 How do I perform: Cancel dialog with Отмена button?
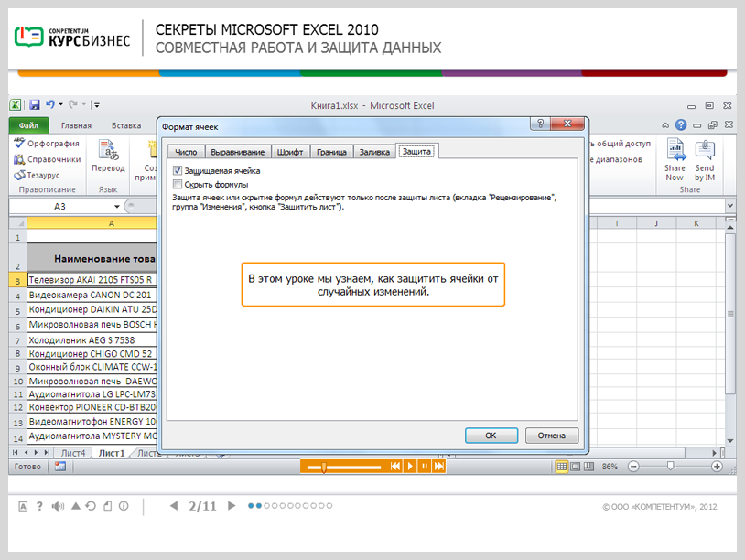552,435
